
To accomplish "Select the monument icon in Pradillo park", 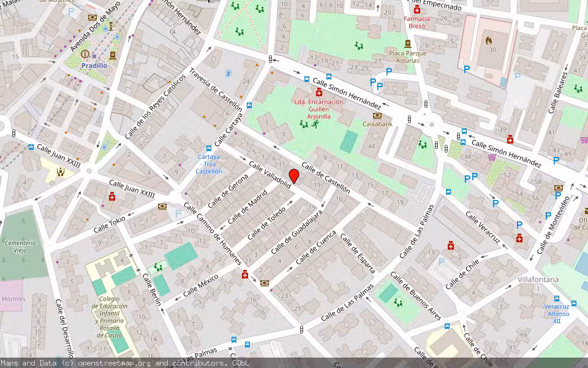I will click(112, 55).
